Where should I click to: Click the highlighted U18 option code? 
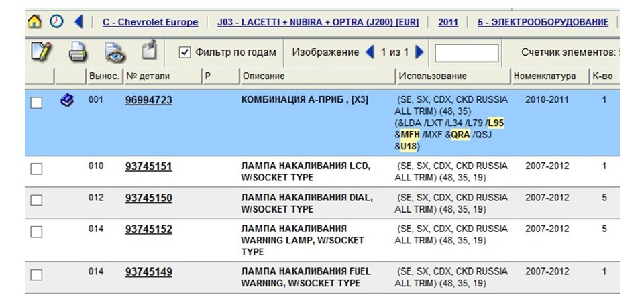[409, 146]
